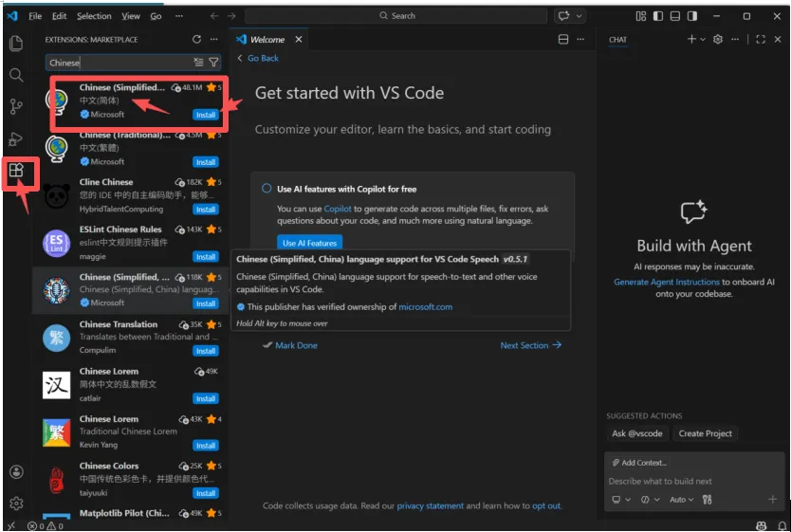Open problems errors and warnings status item
The height and width of the screenshot is (532, 791).
point(46,526)
